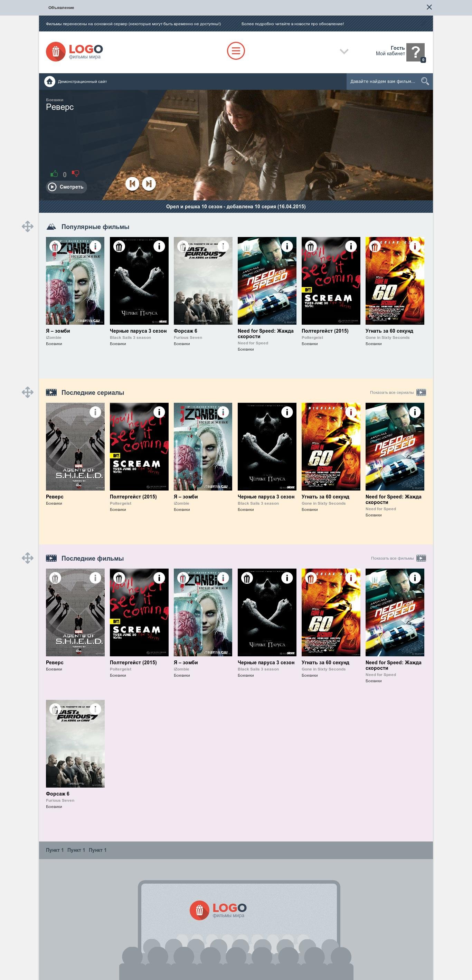Click popcorn bookmark icon on Полтергейст popular poster
Viewport: 472px width, 980px height.
(311, 247)
